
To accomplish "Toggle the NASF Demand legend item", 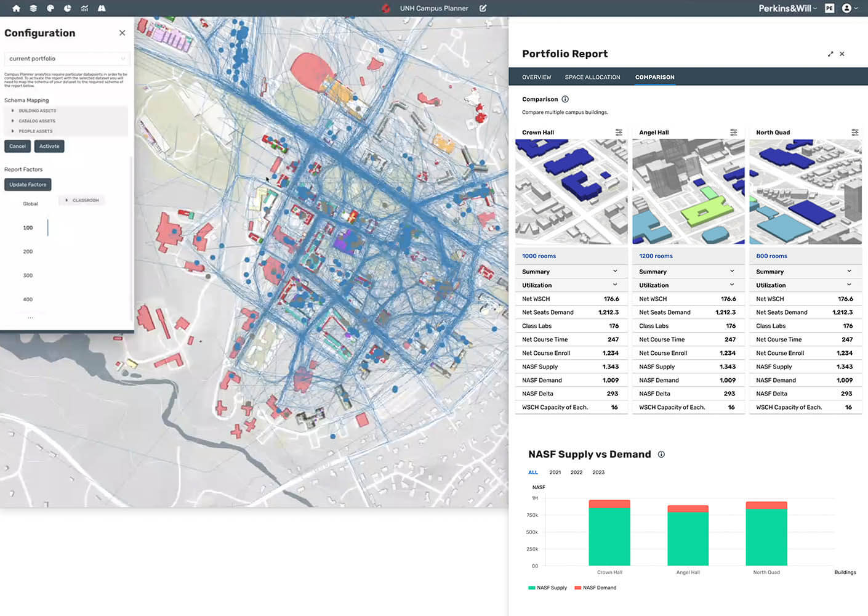I will point(595,588).
